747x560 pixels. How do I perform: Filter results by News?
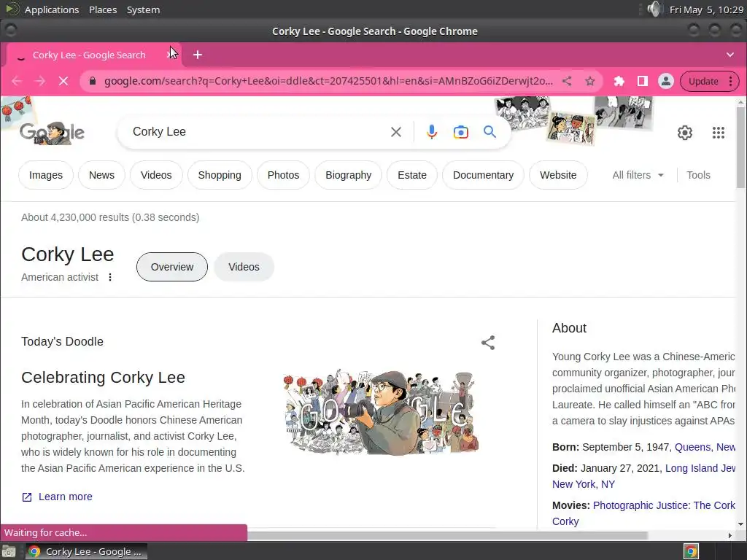tap(101, 175)
